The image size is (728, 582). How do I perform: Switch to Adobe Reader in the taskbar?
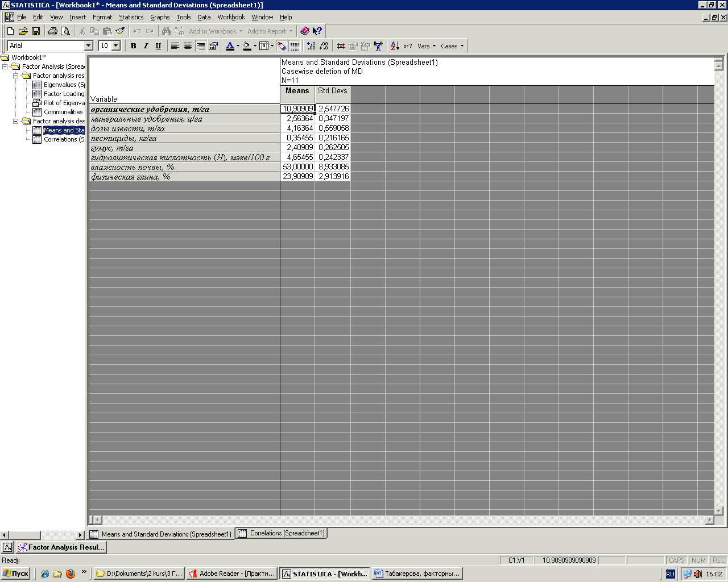(x=232, y=574)
